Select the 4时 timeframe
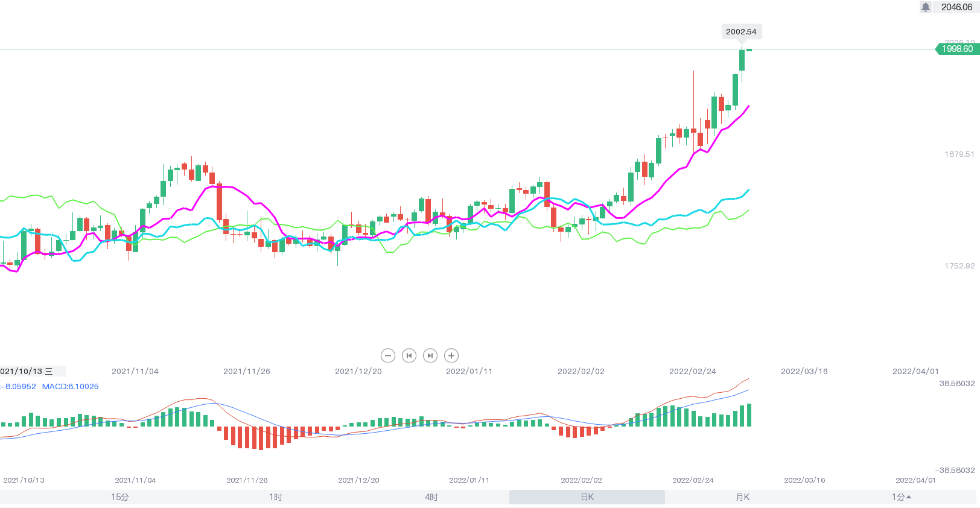Screen dimensions: 980x508 coord(431,497)
